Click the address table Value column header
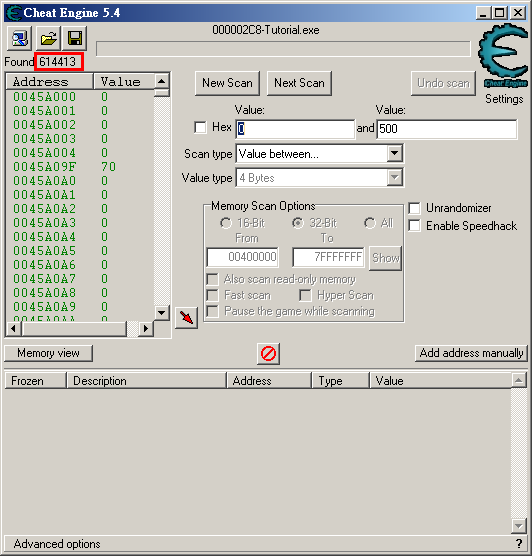This screenshot has height=556, width=532. tap(441, 380)
